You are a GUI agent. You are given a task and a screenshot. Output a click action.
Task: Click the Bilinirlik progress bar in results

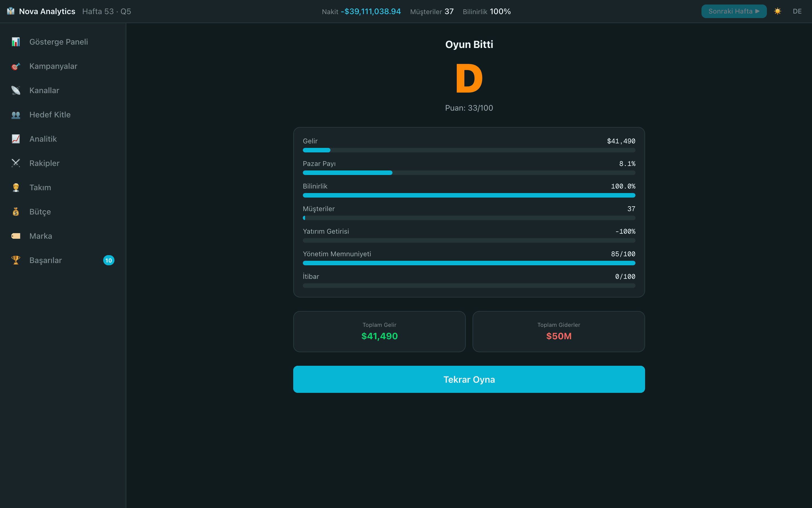[x=469, y=195]
